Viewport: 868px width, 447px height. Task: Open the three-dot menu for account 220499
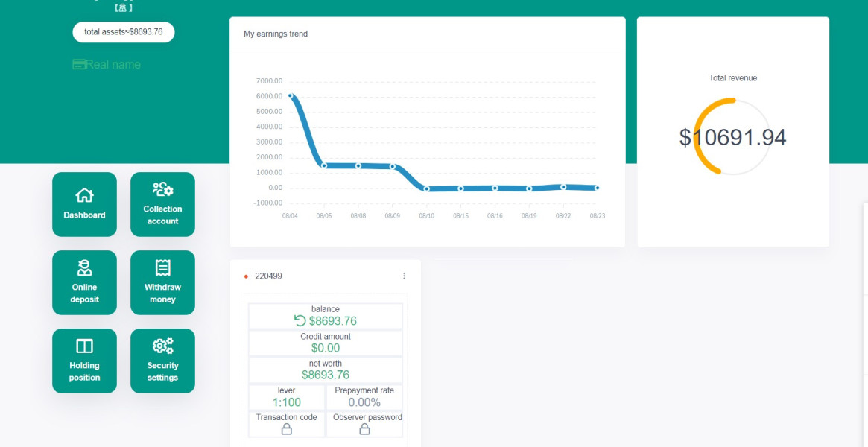(404, 276)
